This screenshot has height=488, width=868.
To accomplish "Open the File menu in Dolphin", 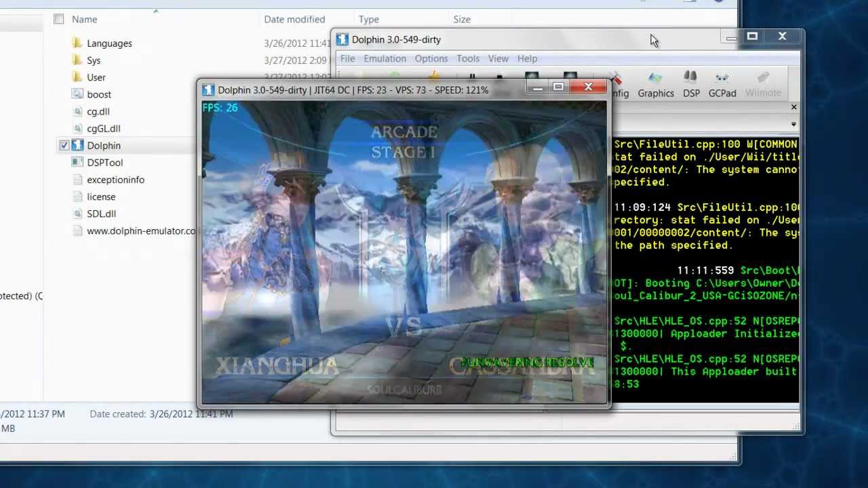I will tap(347, 59).
